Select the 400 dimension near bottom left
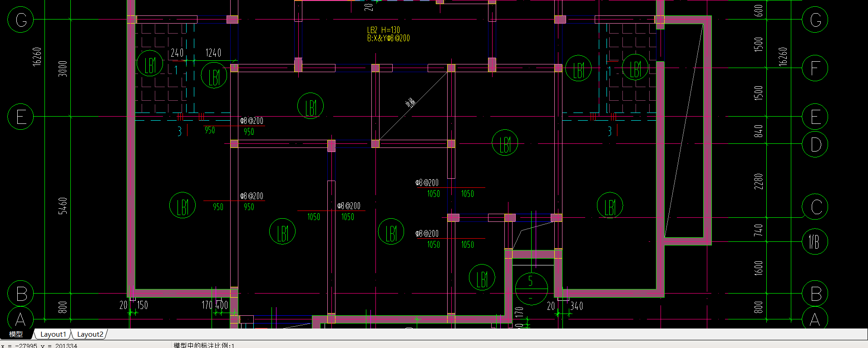 coord(222,305)
